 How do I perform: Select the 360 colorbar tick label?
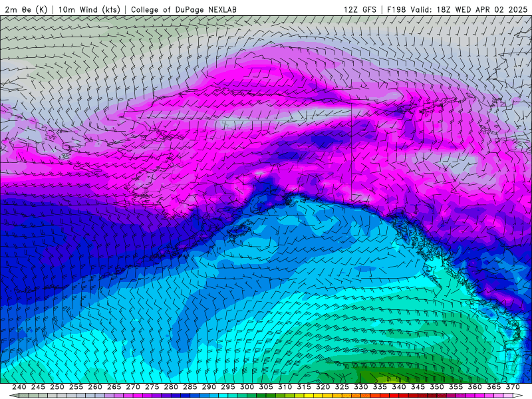click(x=475, y=387)
